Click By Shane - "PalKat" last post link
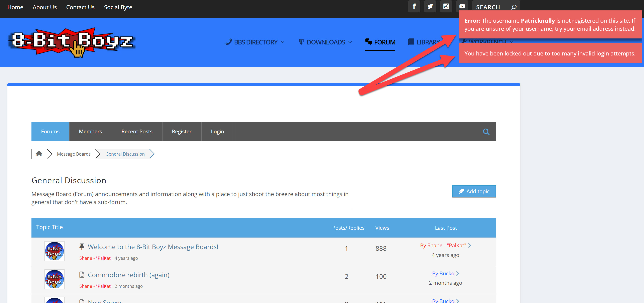 point(443,245)
